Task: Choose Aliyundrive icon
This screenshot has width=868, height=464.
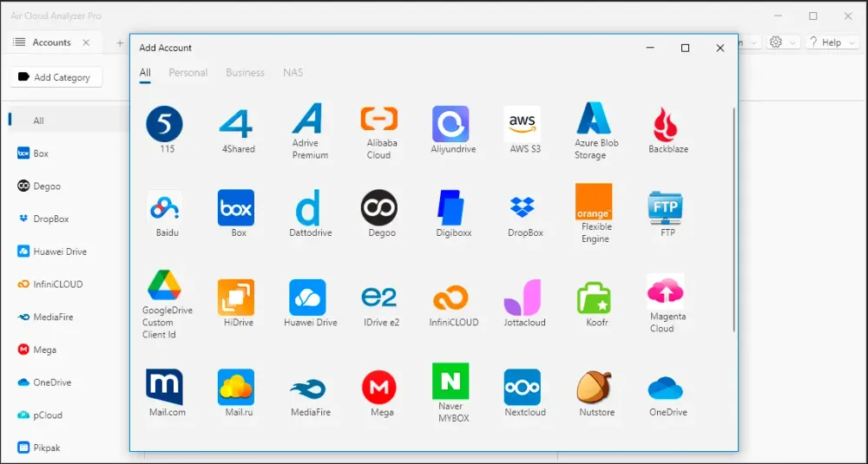Action: (450, 124)
